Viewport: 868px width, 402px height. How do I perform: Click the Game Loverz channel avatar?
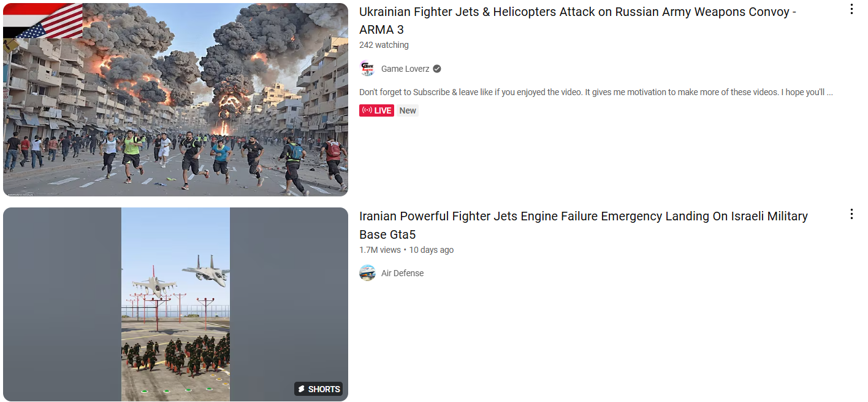pos(367,69)
